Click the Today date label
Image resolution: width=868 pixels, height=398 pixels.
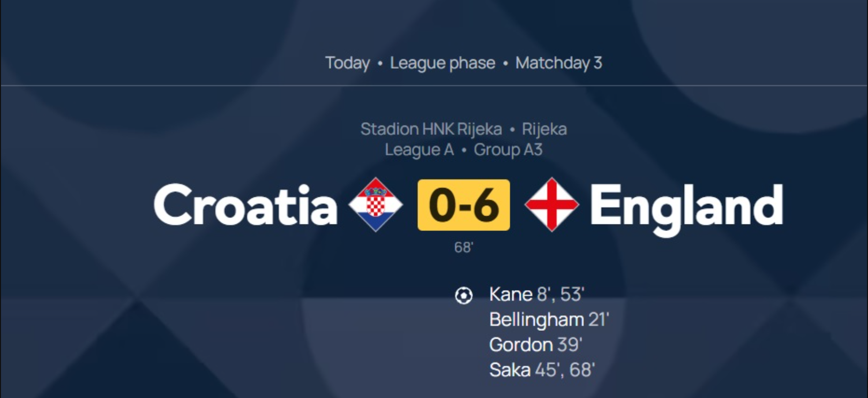[347, 63]
